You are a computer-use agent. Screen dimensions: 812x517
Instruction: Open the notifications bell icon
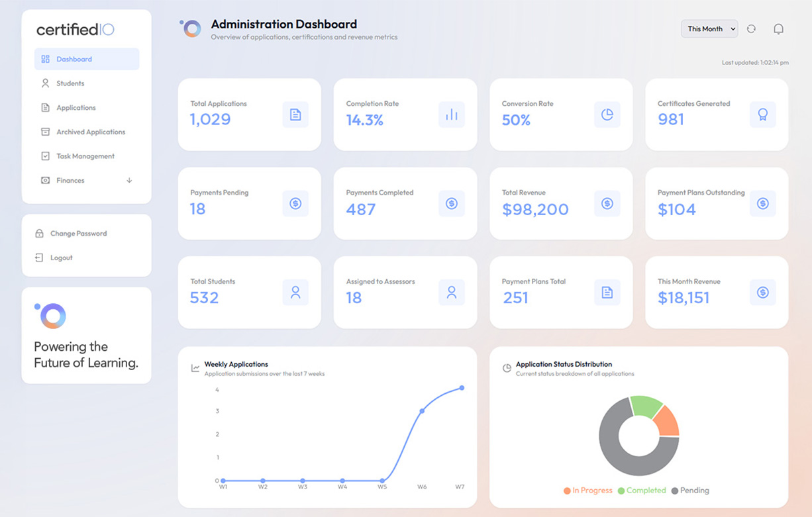779,29
